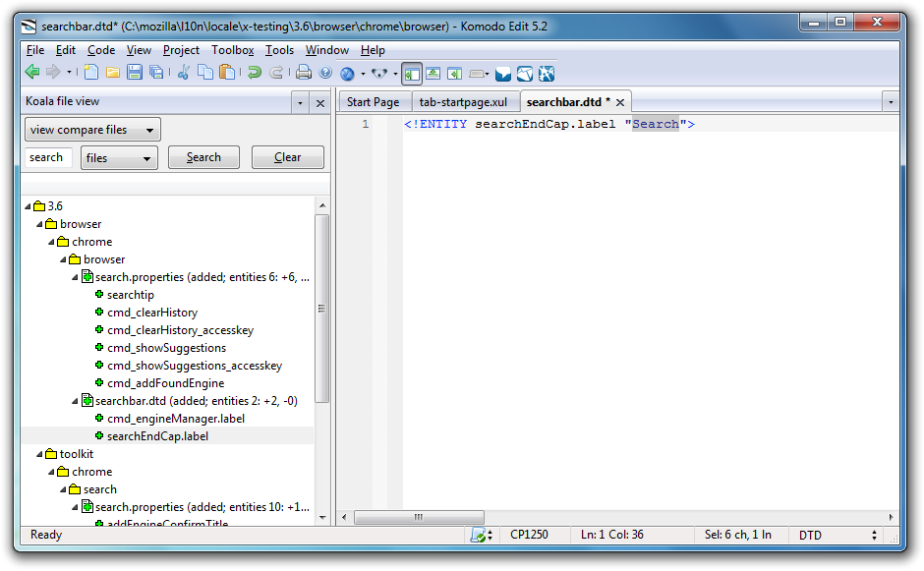
Task: Collapse the 3.6 folder
Action: click(x=28, y=206)
